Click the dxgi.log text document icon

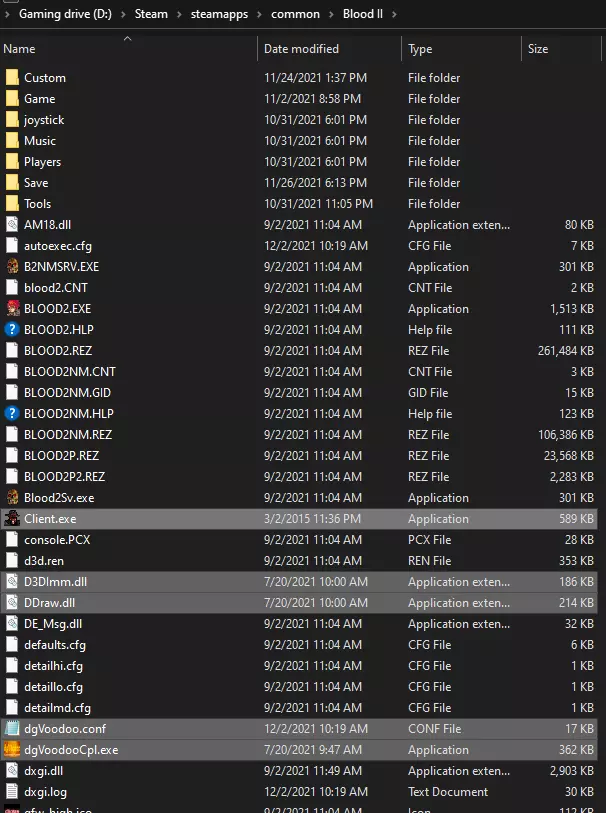12,792
